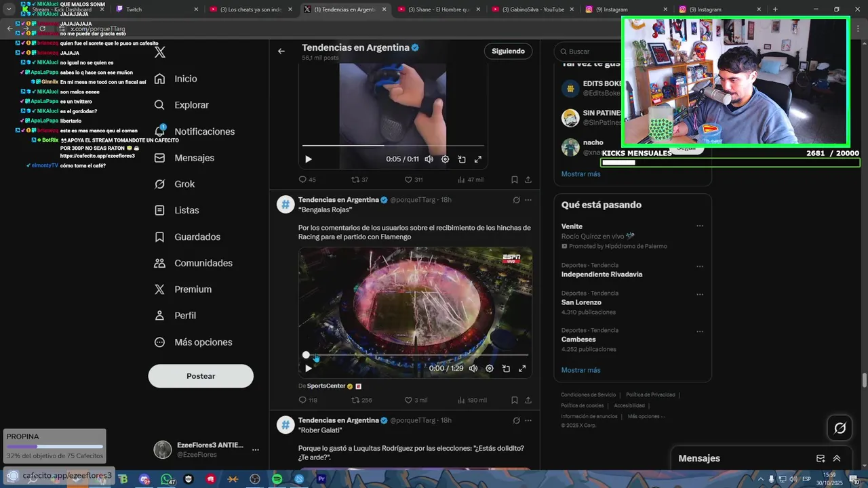Share the tweet with 180 mil views
The width and height of the screenshot is (868, 488).
[x=528, y=401]
